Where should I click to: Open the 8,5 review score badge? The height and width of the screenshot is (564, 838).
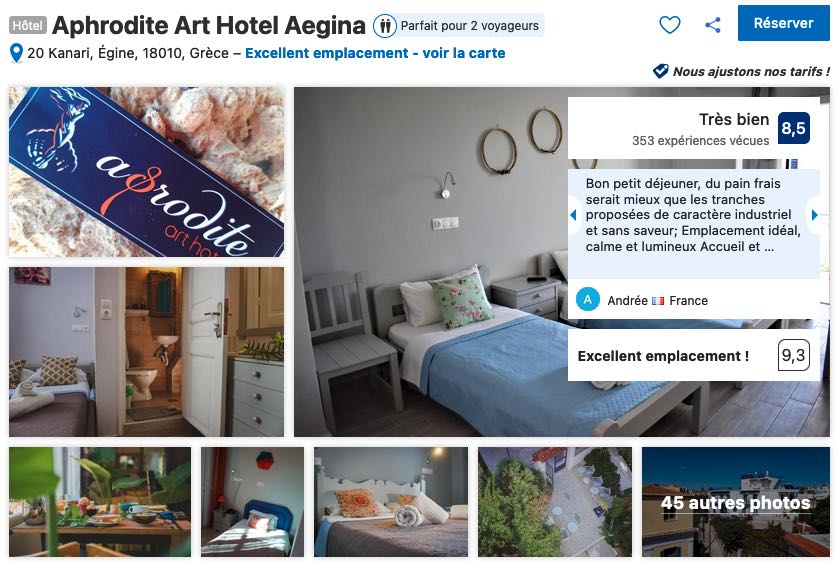(793, 128)
